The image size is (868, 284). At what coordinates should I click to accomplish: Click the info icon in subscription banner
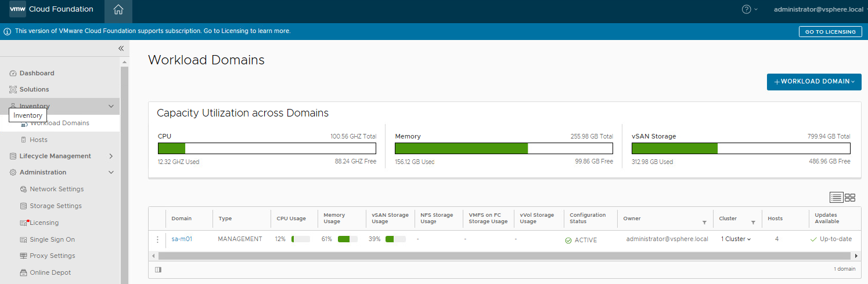(8, 31)
